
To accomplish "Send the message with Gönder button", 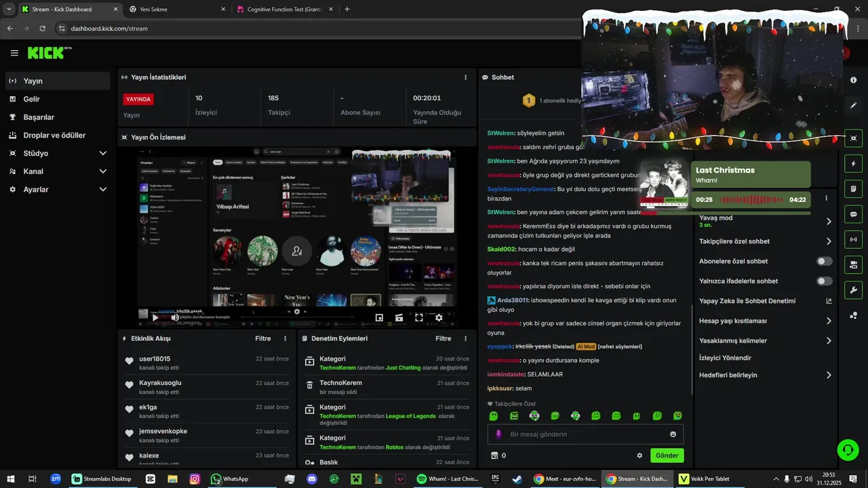I will pyautogui.click(x=667, y=455).
